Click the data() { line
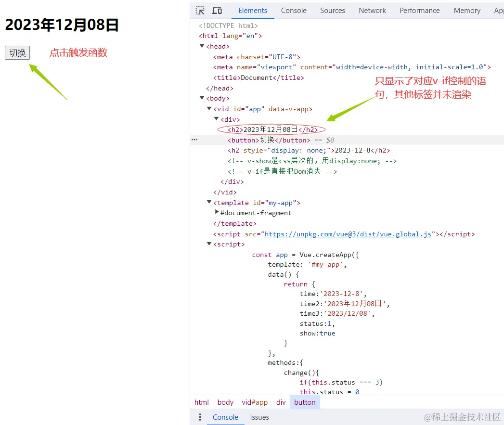504x425 pixels. point(284,274)
